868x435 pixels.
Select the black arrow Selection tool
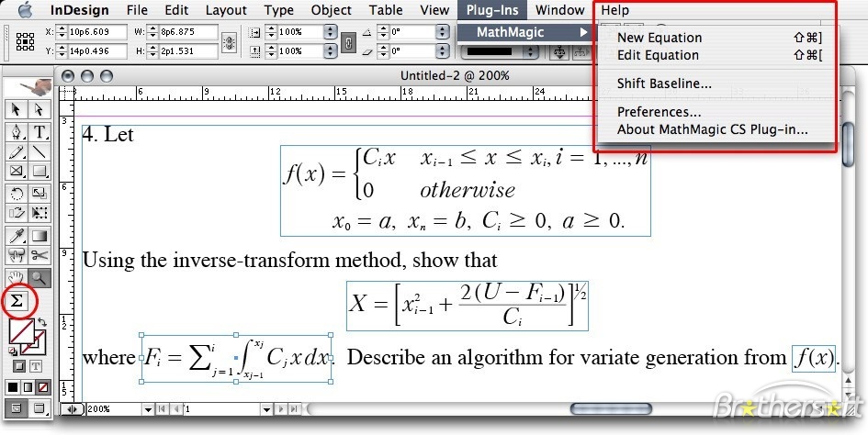click(16, 109)
